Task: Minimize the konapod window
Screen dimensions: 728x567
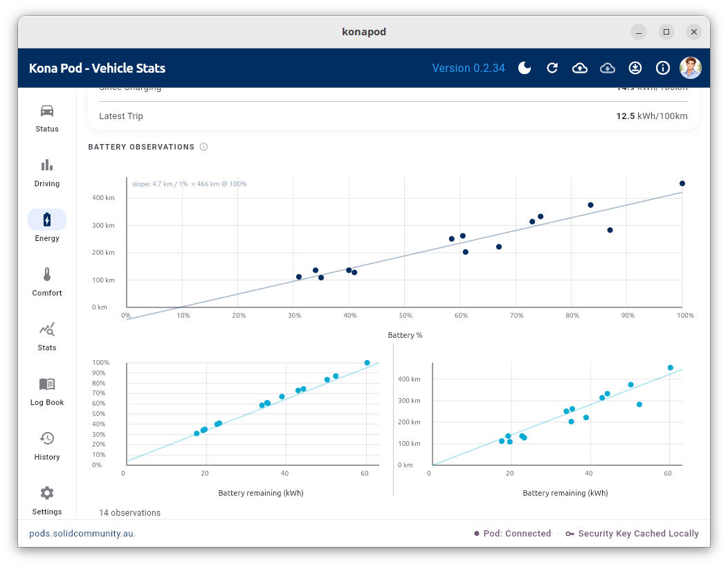Action: click(639, 32)
